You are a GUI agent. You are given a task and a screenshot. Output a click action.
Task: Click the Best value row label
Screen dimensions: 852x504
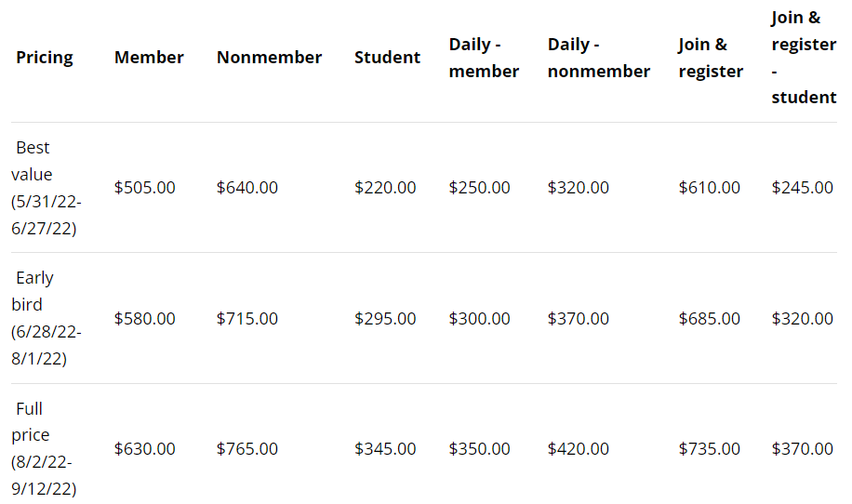click(x=47, y=188)
